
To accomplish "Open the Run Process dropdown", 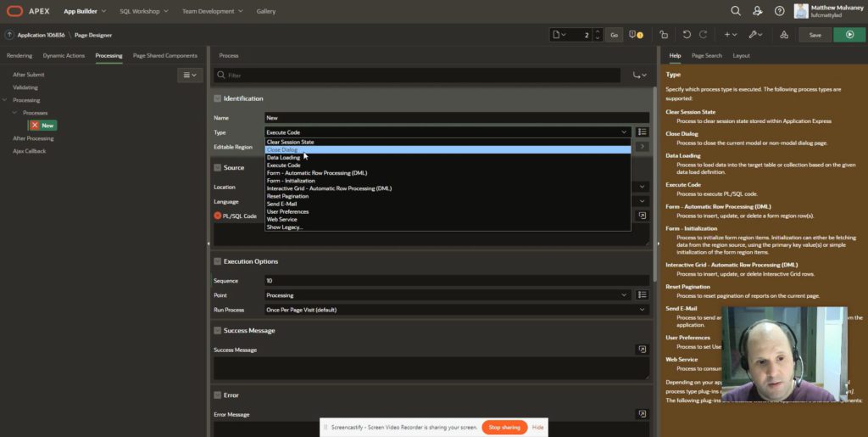I will (x=457, y=310).
